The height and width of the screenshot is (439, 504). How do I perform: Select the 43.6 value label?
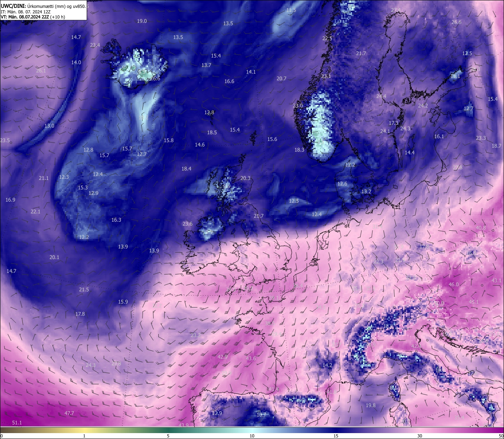tap(251, 358)
